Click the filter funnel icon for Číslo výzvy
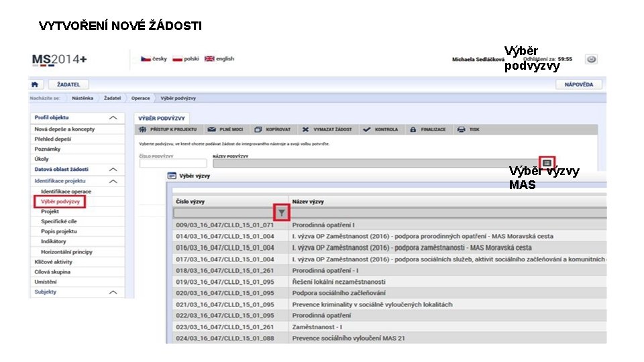The width and height of the screenshot is (644, 362). coord(281,213)
